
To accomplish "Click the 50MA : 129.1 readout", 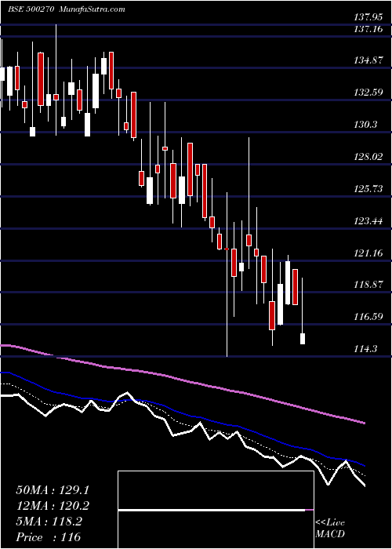I will coord(53,490).
